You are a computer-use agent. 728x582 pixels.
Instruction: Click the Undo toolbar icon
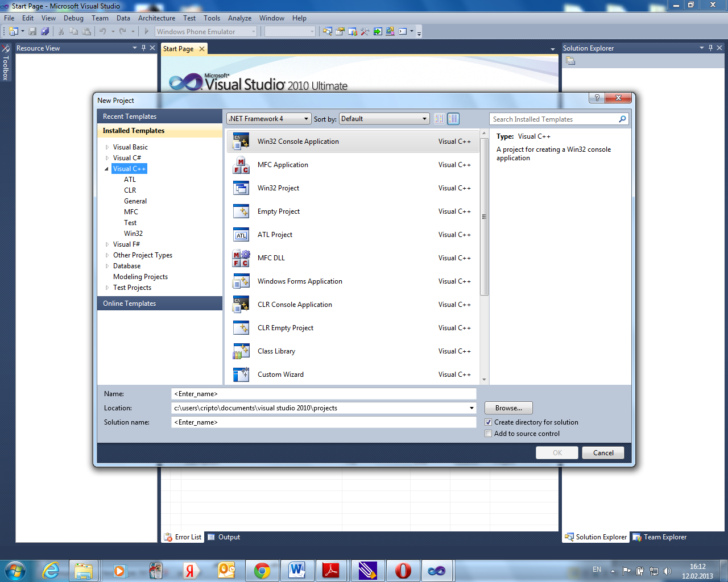tap(103, 32)
